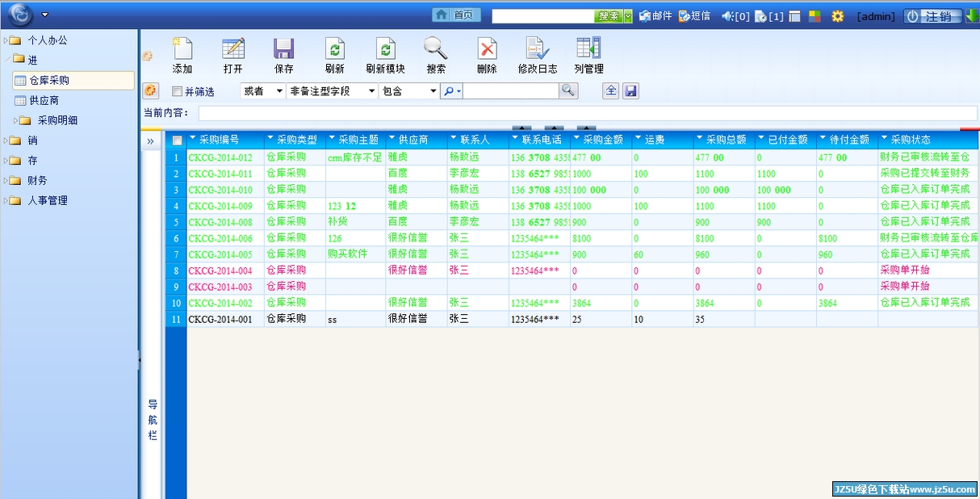Viewport: 980px width, 499px height.
Task: Click the 刷新 (Refresh) toolbar icon
Action: pyautogui.click(x=334, y=49)
